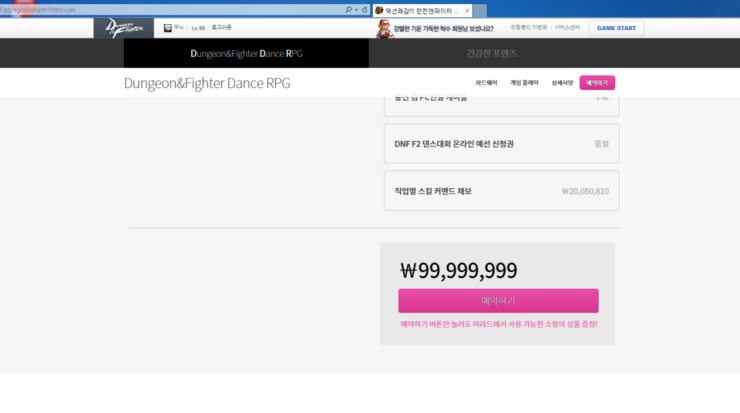The image size is (740, 413).
Task: Close the Dungeon Fighter browser tab
Action: (x=467, y=10)
